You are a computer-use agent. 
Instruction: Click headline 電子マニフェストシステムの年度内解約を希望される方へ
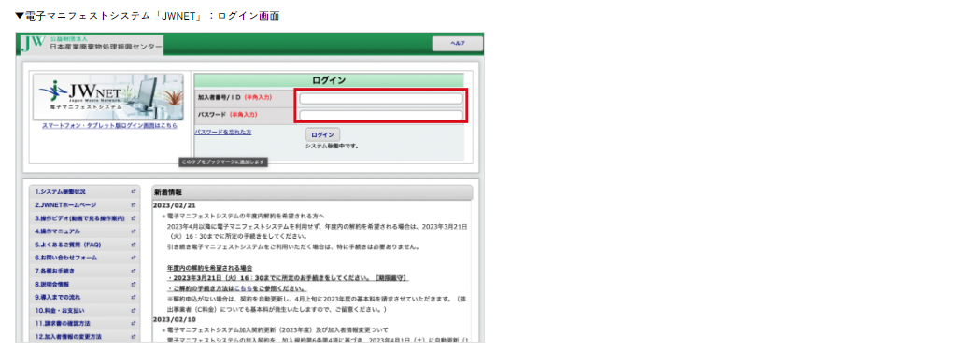tap(246, 216)
